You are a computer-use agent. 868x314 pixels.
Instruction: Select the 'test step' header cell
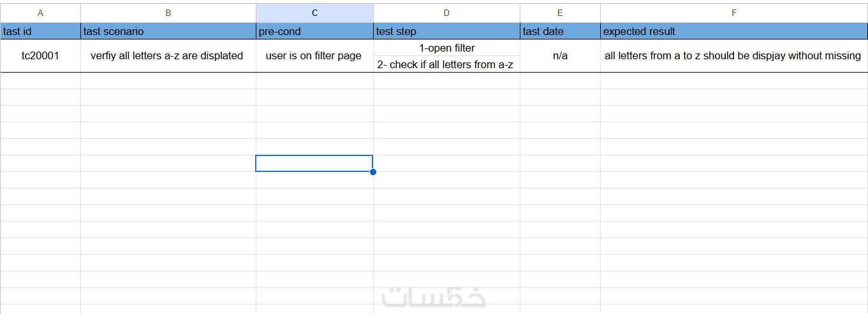[446, 31]
